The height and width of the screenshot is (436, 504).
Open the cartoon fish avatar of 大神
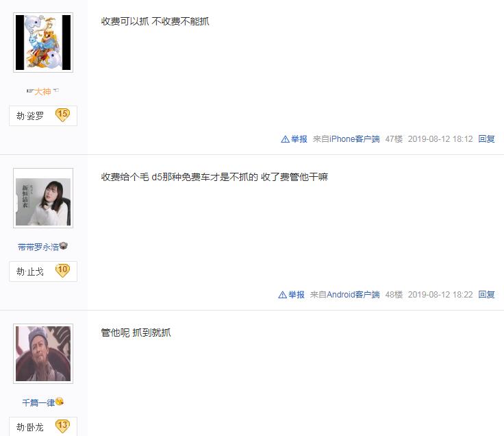click(43, 43)
